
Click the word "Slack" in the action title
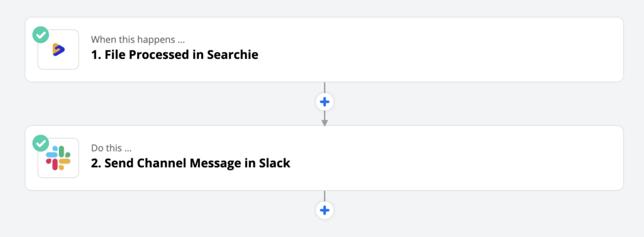[x=275, y=163]
